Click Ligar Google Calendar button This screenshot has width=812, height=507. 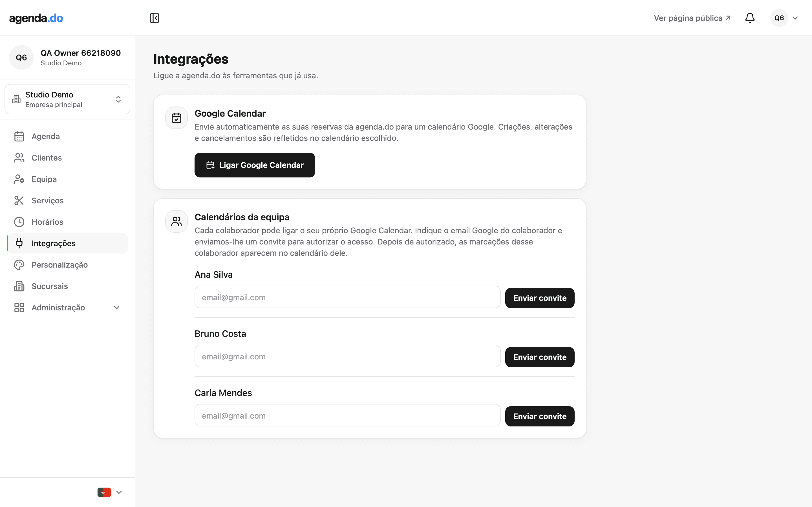255,165
